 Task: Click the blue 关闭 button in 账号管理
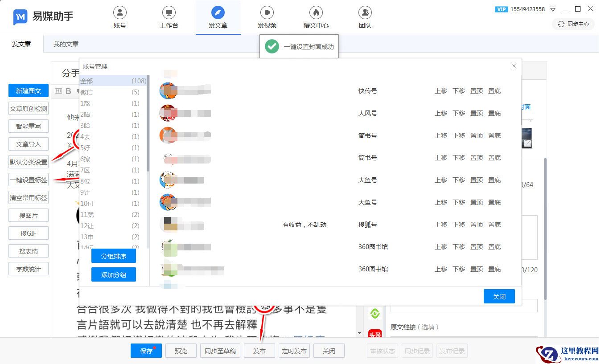tap(499, 297)
